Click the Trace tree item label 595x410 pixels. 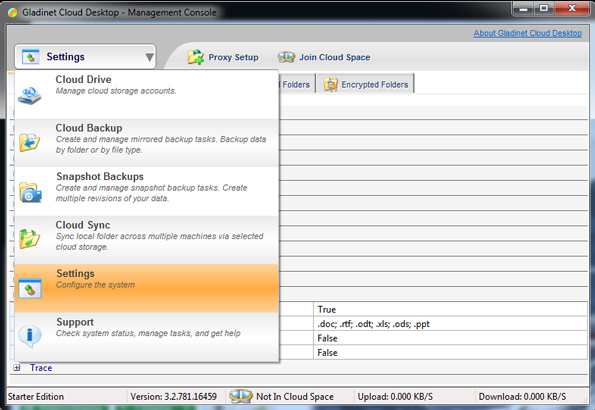(41, 367)
